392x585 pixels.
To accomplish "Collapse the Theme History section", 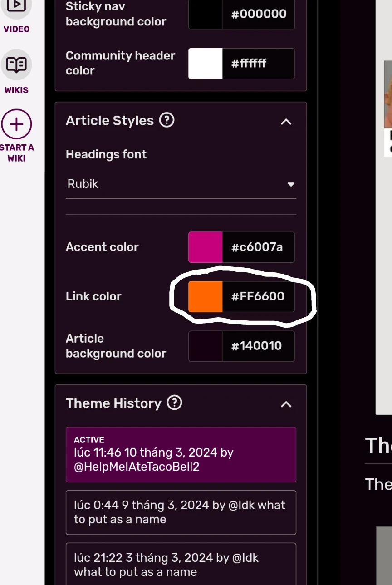I will (286, 404).
